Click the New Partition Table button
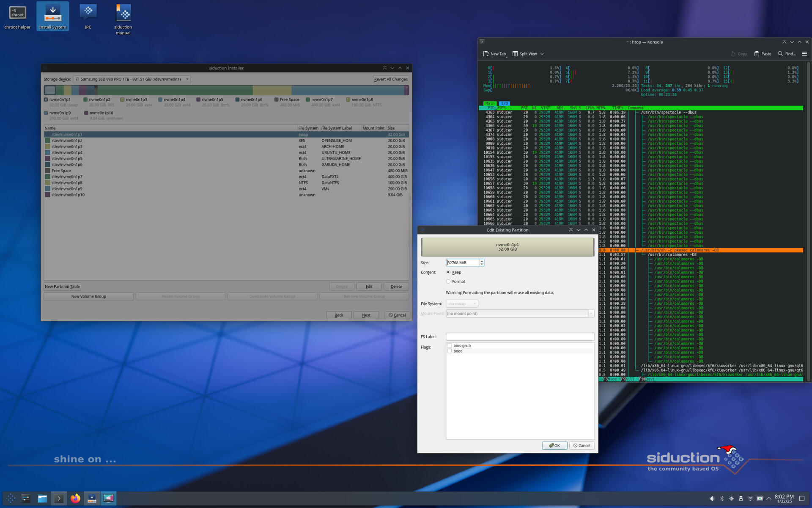812x508 pixels. (x=62, y=287)
